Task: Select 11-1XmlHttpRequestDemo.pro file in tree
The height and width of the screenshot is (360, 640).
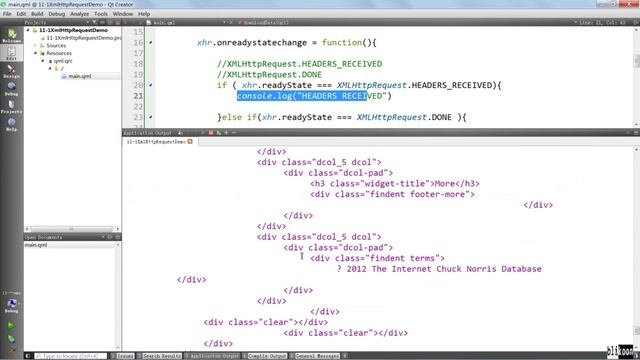Action: (x=83, y=38)
